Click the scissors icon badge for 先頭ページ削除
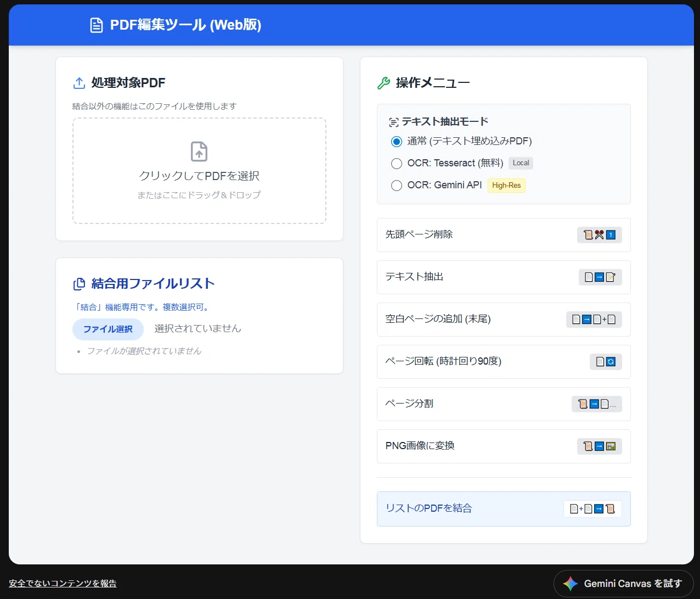The height and width of the screenshot is (599, 700). click(x=600, y=235)
